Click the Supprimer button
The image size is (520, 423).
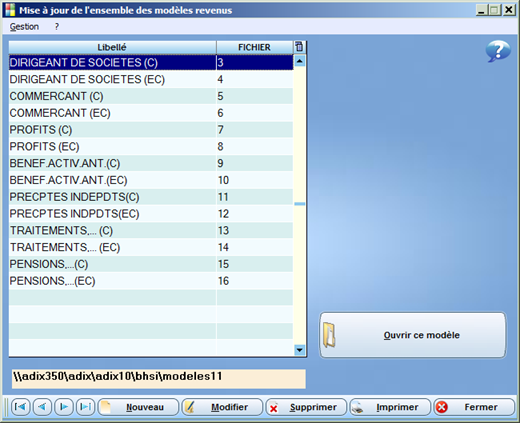click(306, 407)
